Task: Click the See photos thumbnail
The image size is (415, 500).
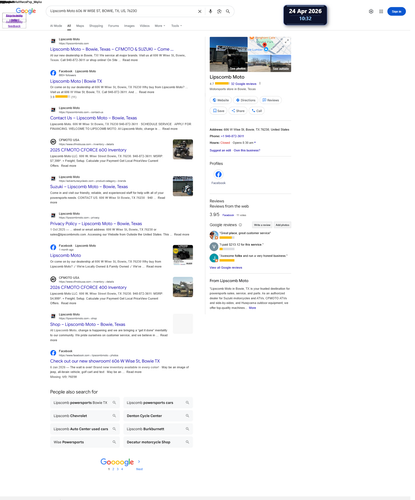Action: 229,54
